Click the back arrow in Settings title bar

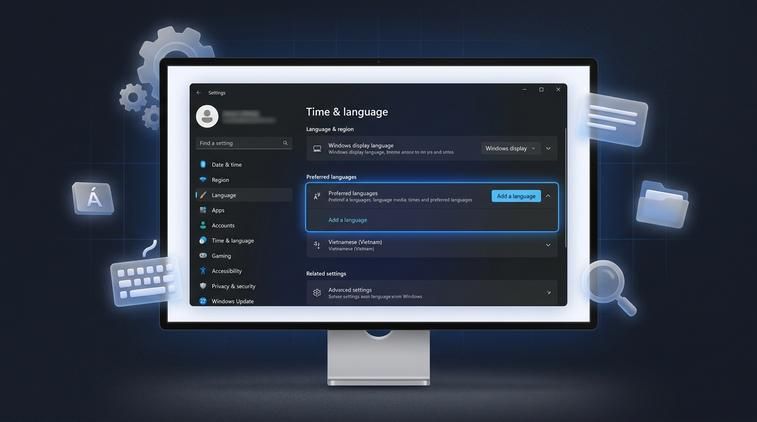pyautogui.click(x=198, y=93)
